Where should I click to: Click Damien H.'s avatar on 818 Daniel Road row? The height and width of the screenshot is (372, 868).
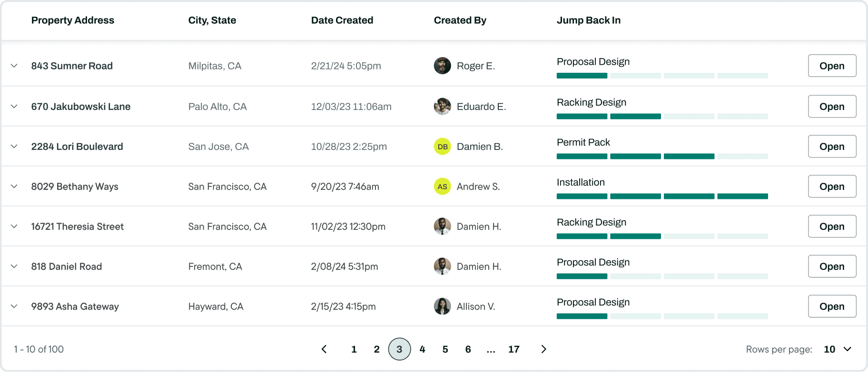(442, 266)
